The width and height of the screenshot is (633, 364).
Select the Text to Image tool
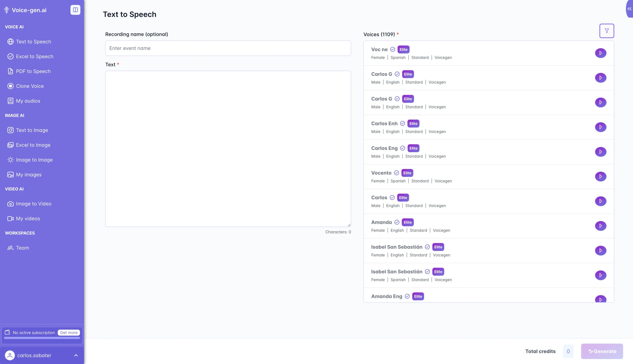32,130
